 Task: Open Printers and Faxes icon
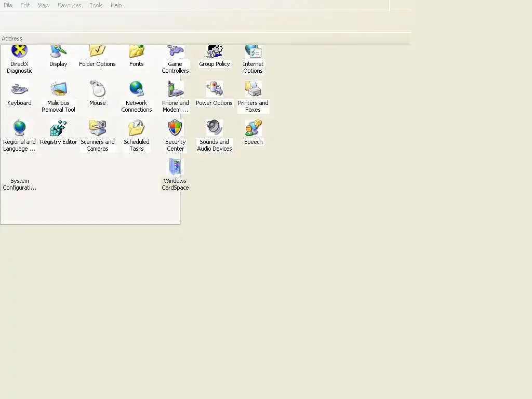point(253,89)
